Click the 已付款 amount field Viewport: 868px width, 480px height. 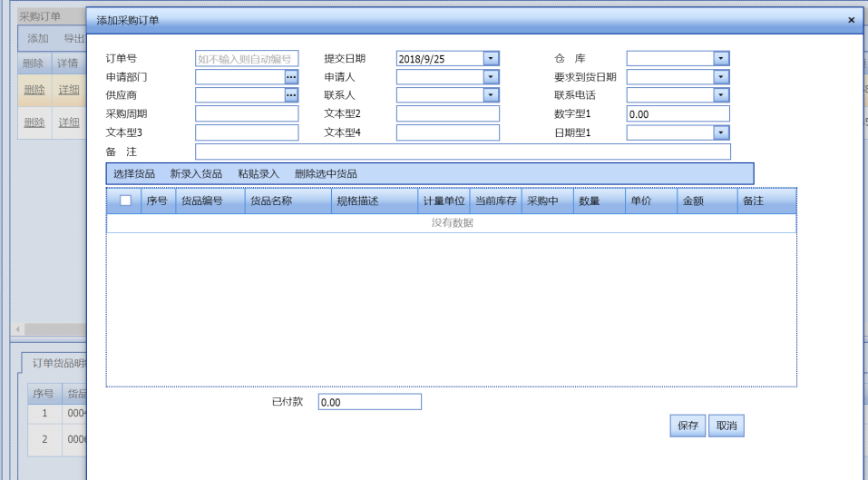tap(370, 402)
